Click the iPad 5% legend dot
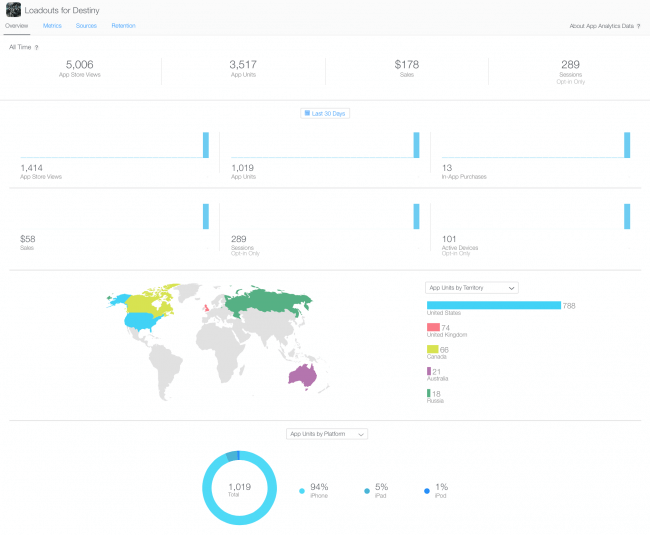The image size is (650, 535). [367, 491]
